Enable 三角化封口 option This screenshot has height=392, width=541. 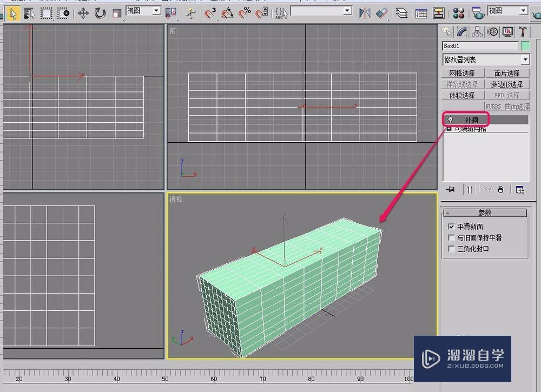pyautogui.click(x=452, y=249)
